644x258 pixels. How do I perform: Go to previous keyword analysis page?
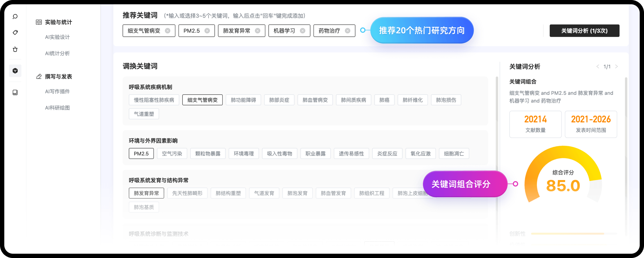[598, 67]
